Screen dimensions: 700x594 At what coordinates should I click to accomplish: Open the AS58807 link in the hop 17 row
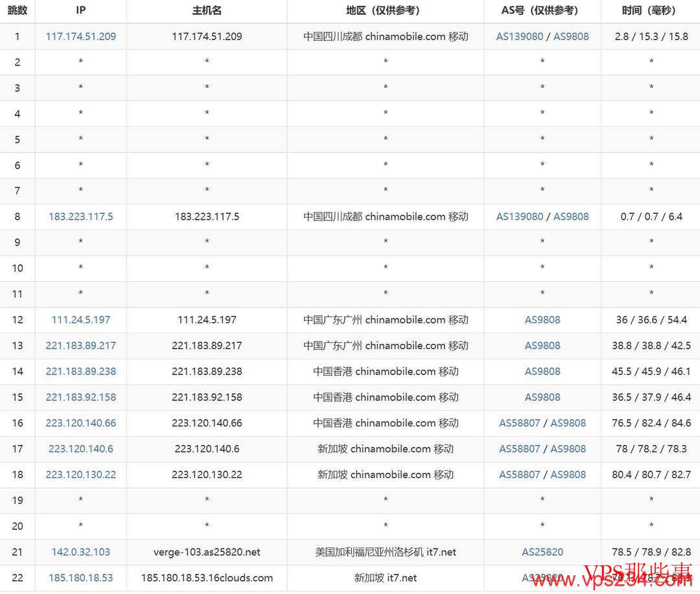520,449
